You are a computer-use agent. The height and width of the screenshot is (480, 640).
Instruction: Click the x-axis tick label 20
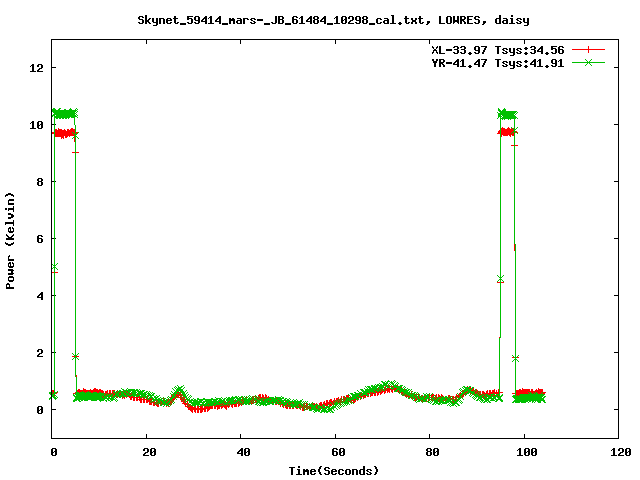click(149, 452)
